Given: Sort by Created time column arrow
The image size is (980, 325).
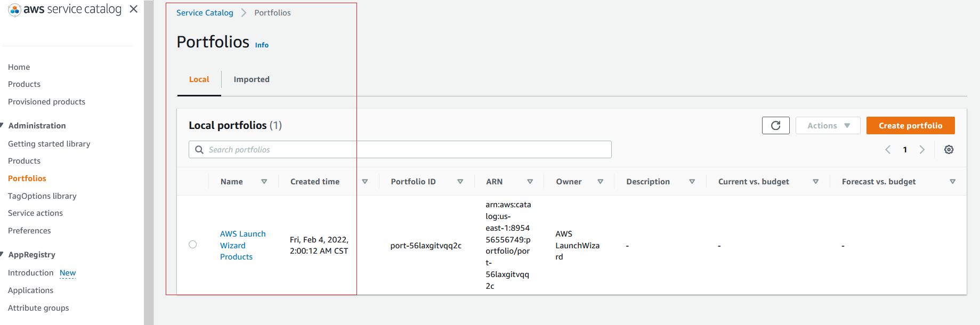Looking at the screenshot, I should click(365, 182).
